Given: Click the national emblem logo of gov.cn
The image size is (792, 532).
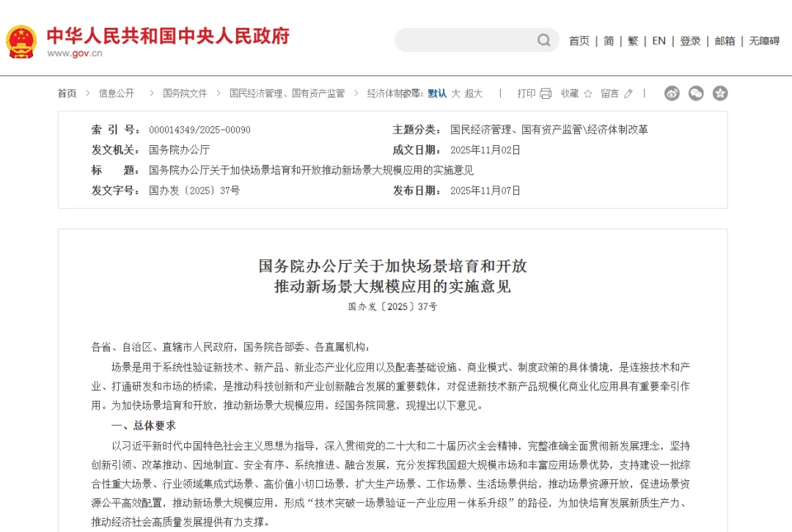Looking at the screenshot, I should [x=21, y=40].
